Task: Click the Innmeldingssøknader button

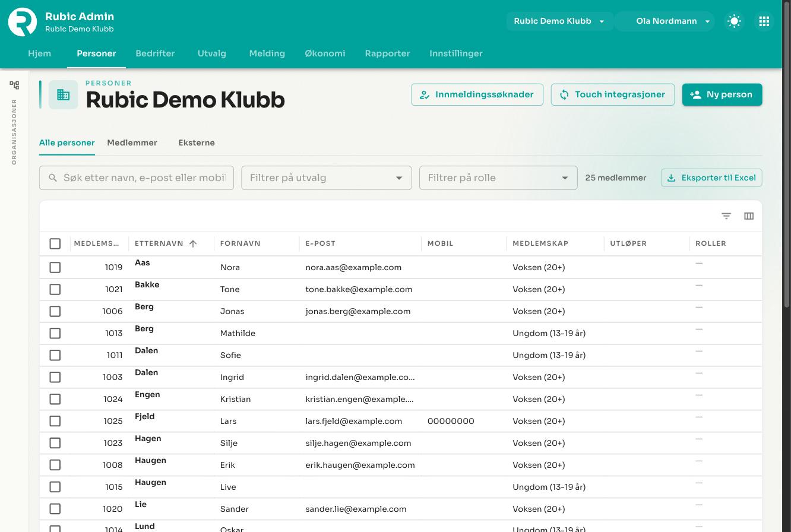Action: point(477,94)
